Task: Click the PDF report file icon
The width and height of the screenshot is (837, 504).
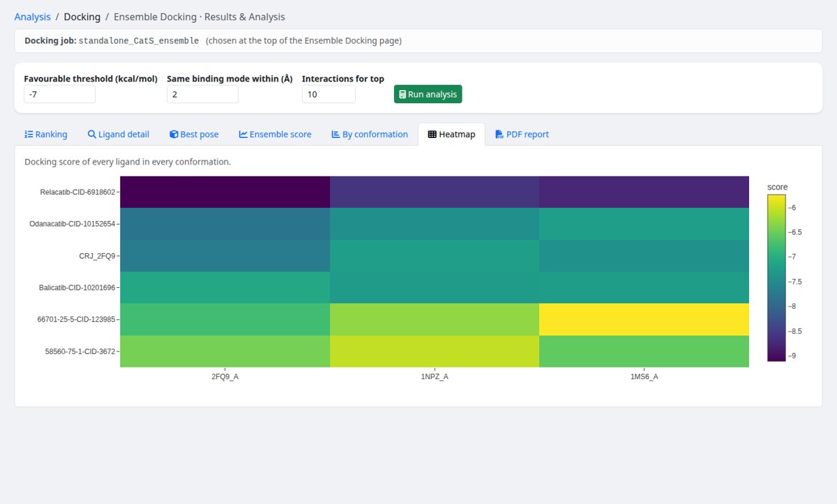Action: [x=499, y=135]
